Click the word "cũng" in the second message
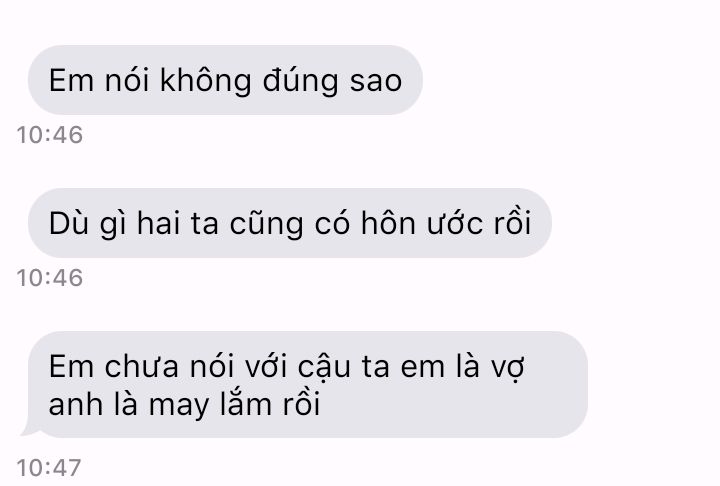The image size is (720, 486). pyautogui.click(x=266, y=224)
